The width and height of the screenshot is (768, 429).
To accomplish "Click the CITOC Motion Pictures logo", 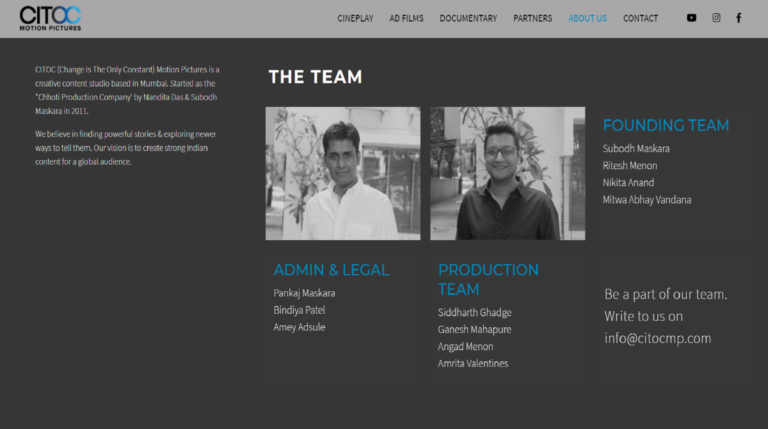I will (50, 19).
